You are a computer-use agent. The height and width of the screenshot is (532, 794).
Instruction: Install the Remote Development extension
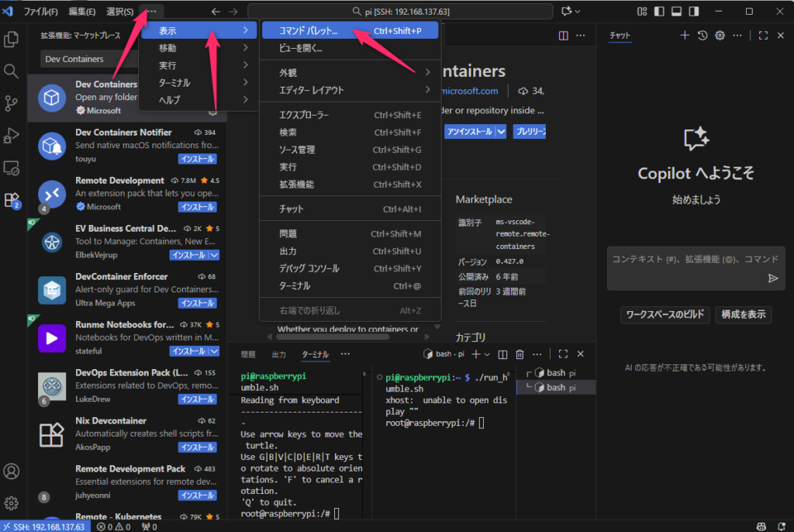(x=197, y=207)
